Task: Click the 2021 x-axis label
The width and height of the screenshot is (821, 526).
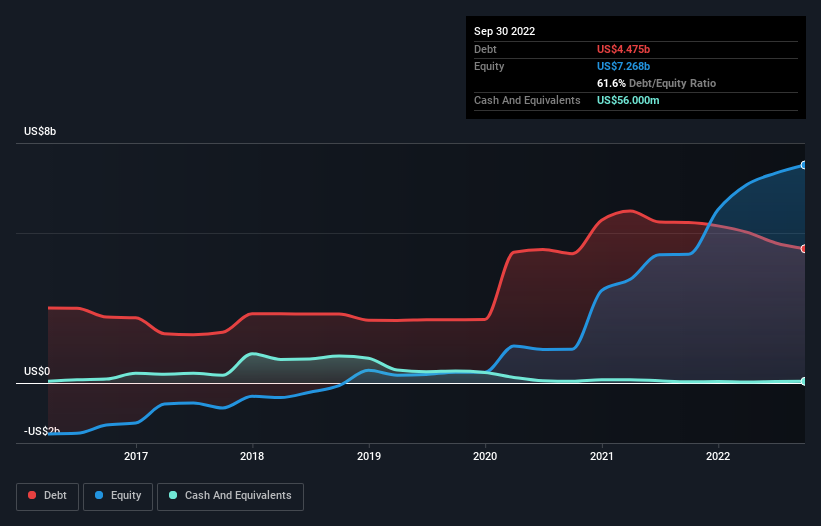Action: pos(602,456)
